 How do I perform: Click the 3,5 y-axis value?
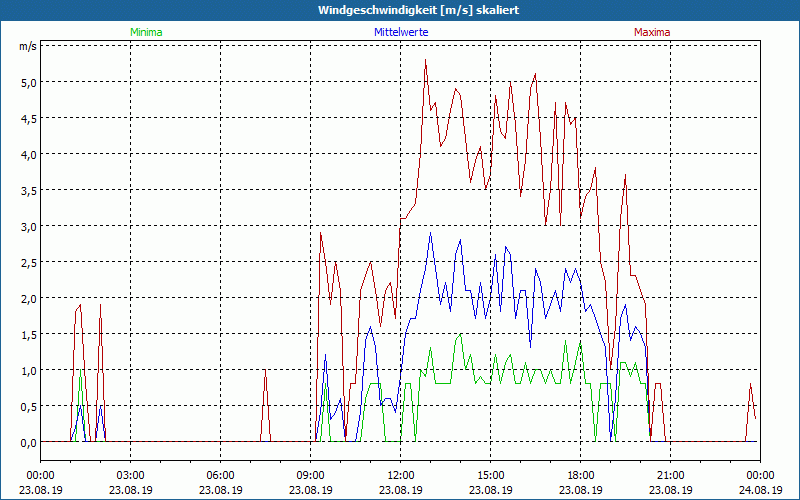click(29, 190)
